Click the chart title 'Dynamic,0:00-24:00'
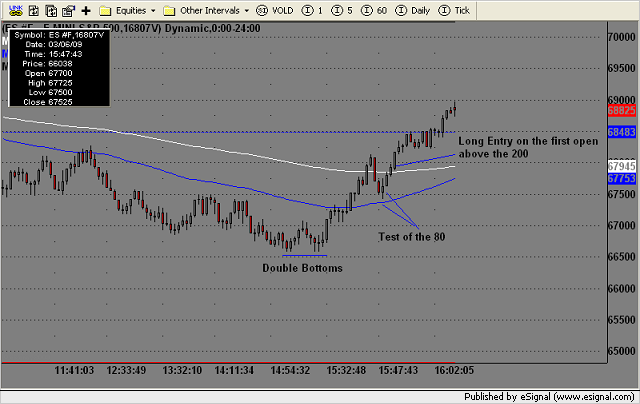The height and width of the screenshot is (404, 640). click(212, 28)
